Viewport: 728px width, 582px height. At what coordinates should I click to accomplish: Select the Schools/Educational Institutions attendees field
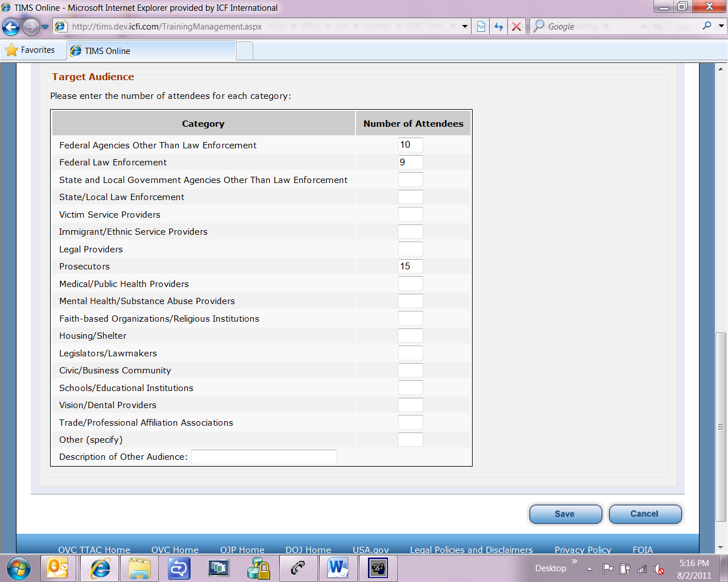click(x=411, y=388)
